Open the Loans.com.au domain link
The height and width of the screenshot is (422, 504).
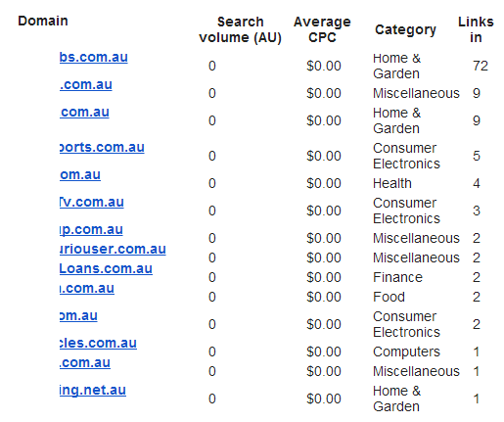tap(106, 268)
